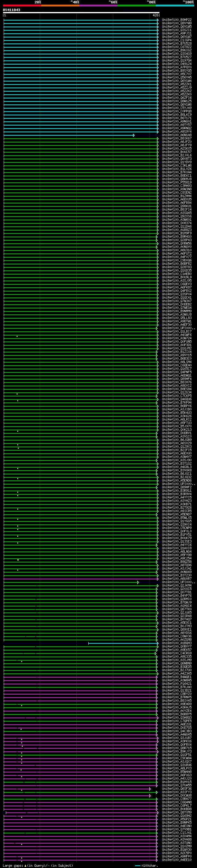Click the green ~80% legend color segment
This screenshot has height=868, width=197.
(137, 6)
